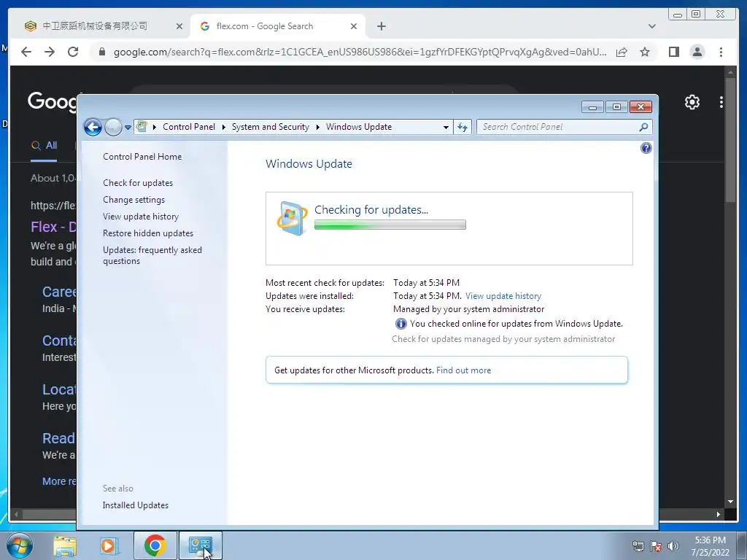
Task: Expand the address bar root chevron before Control Panel
Action: (x=155, y=127)
